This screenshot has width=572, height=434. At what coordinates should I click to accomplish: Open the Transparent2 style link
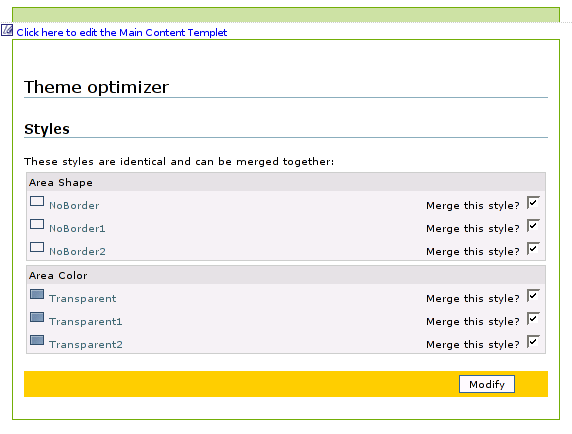coord(86,345)
